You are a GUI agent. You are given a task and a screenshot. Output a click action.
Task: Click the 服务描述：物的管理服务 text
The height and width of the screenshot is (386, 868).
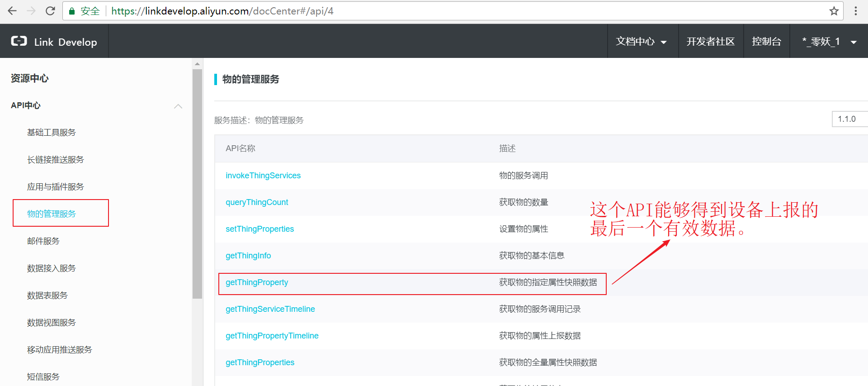coord(259,120)
